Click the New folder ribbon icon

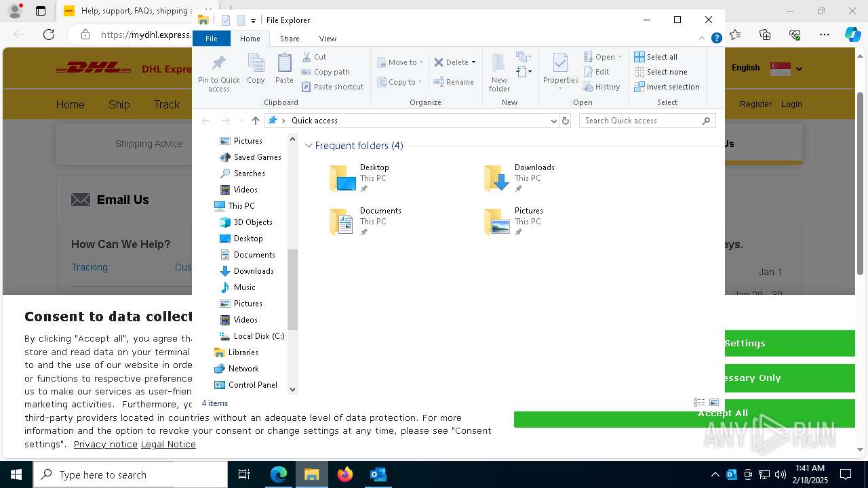[499, 73]
